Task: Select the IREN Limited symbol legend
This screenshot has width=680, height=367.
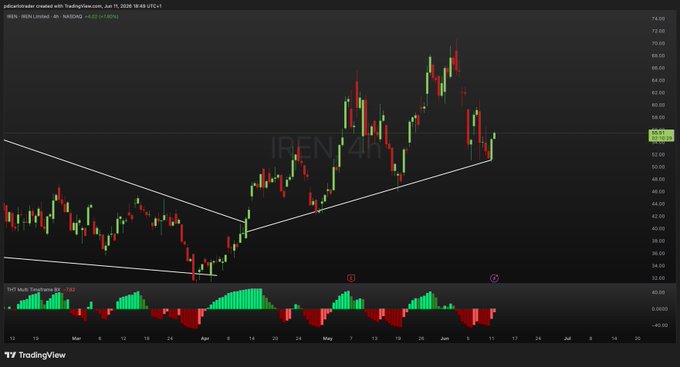Action: [44, 16]
